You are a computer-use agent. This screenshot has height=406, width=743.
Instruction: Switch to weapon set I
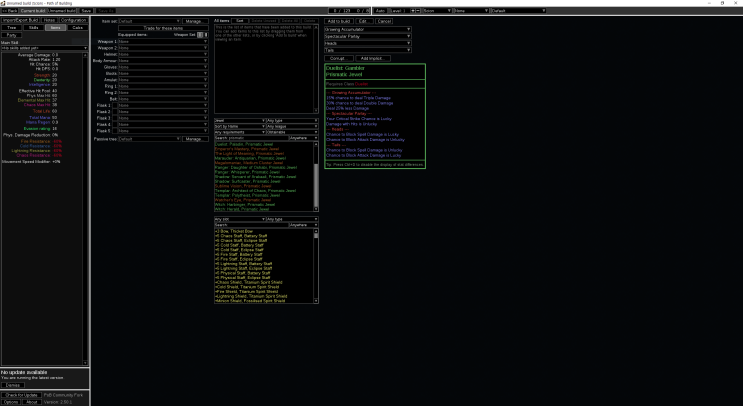(200, 35)
